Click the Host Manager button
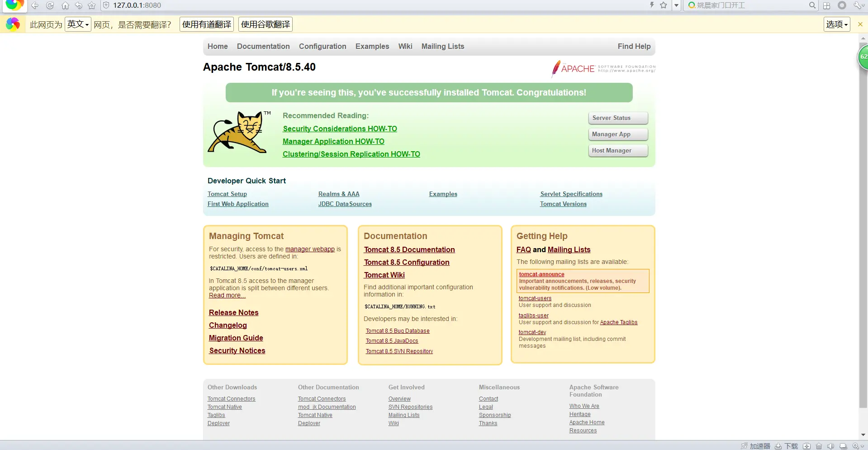The width and height of the screenshot is (868, 450). [618, 151]
